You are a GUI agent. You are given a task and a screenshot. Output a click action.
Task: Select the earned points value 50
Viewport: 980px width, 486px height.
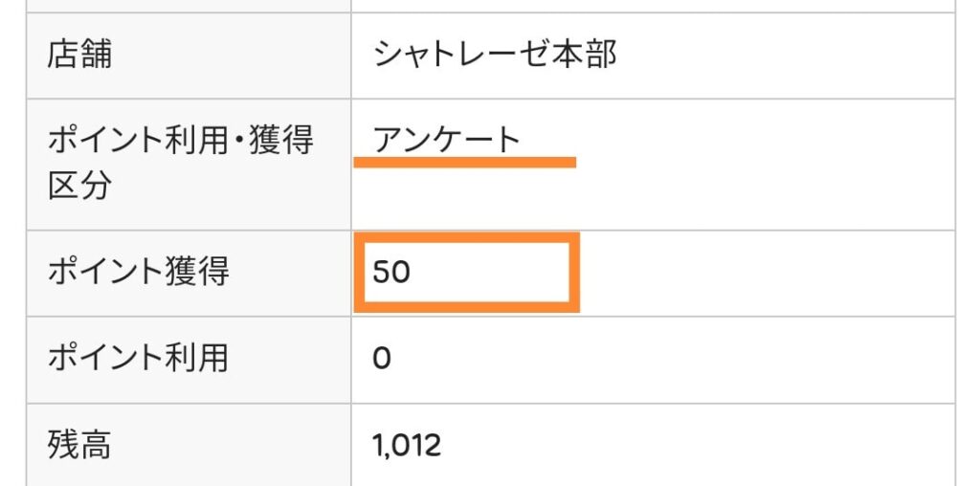(391, 273)
